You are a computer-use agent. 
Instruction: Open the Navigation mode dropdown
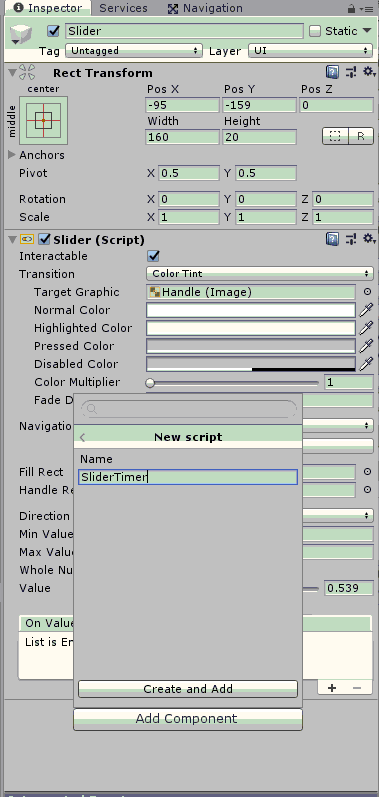click(x=338, y=425)
